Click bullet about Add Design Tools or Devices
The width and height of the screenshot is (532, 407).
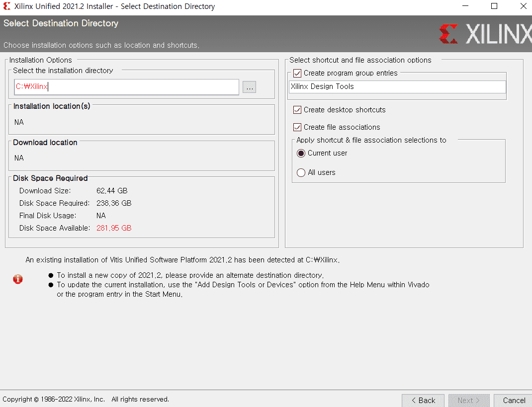point(243,289)
